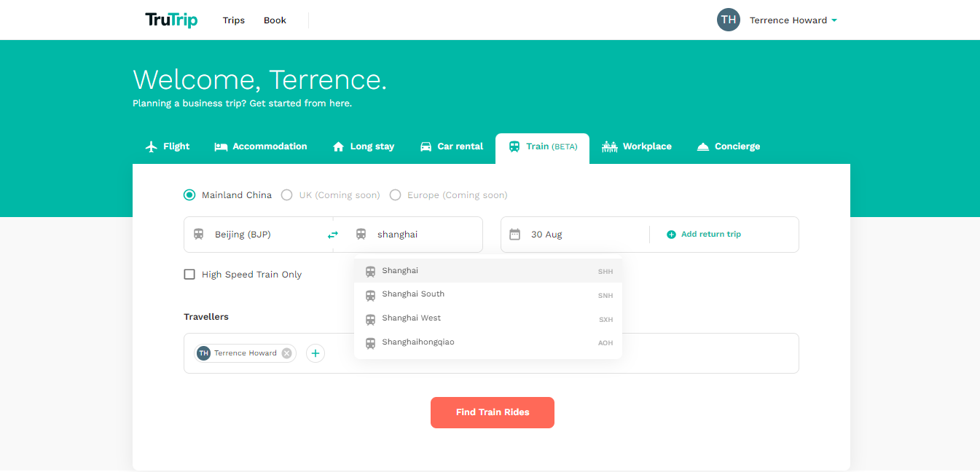Select the UK (Coming soon) radio button

[x=287, y=194]
